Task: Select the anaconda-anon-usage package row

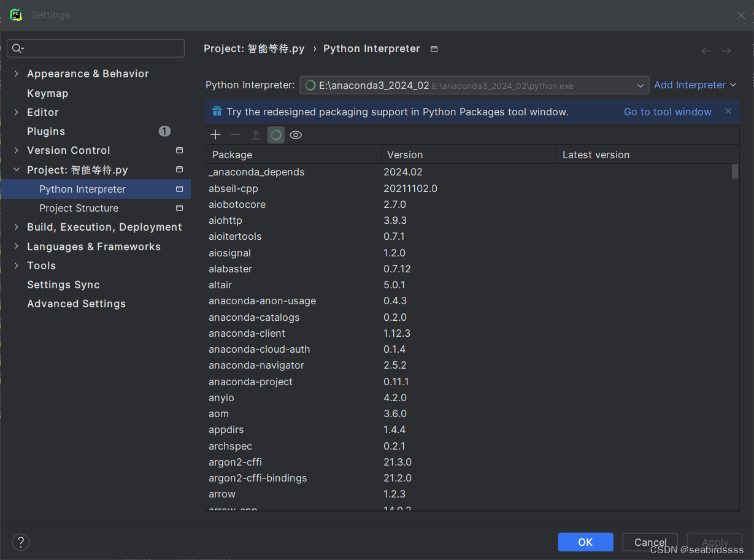Action: [x=469, y=301]
